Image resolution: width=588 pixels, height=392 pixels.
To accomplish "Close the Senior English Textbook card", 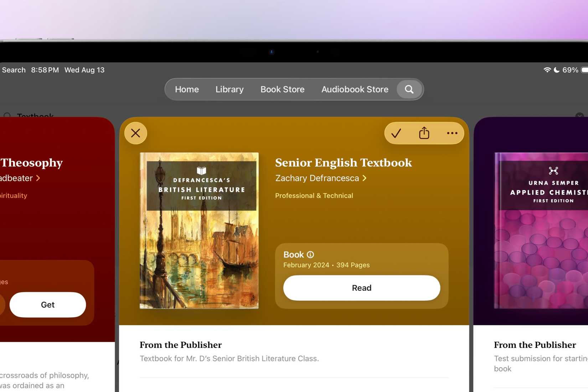I will point(135,133).
